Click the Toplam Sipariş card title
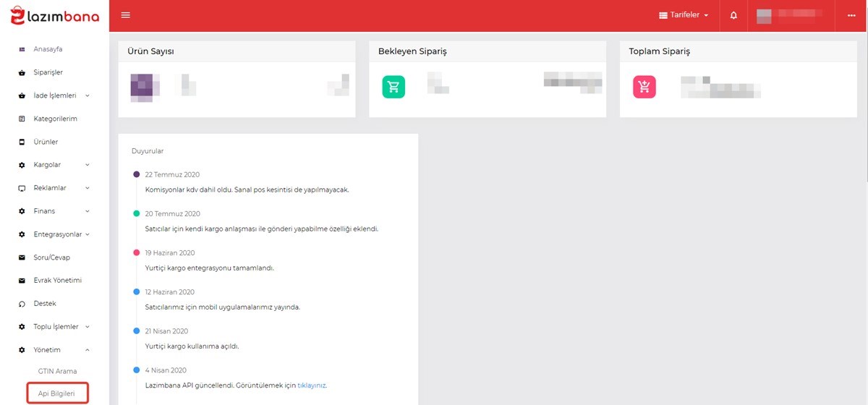Viewport: 868px width, 405px height. (659, 52)
